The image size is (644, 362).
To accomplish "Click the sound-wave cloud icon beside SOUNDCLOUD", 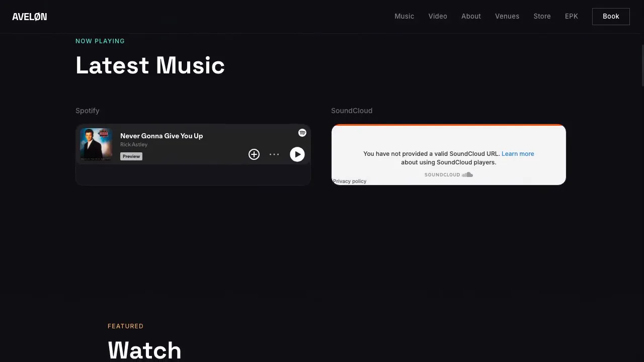I will pyautogui.click(x=467, y=174).
